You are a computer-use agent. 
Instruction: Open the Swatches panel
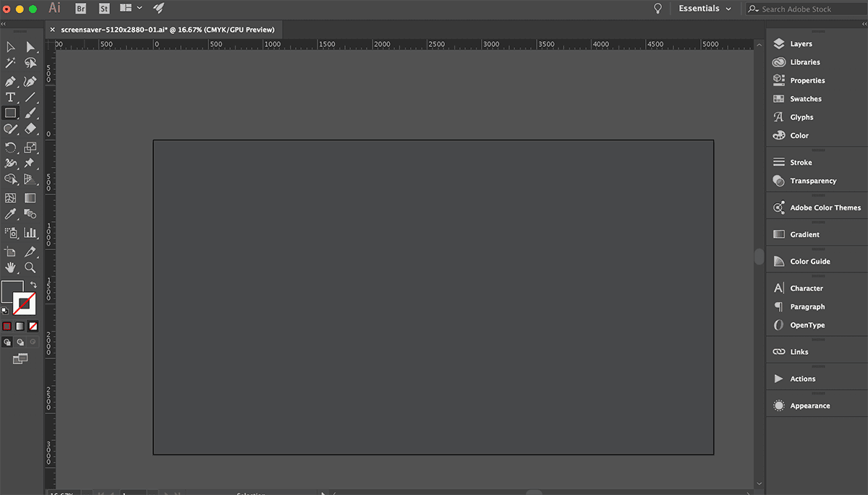(x=805, y=99)
